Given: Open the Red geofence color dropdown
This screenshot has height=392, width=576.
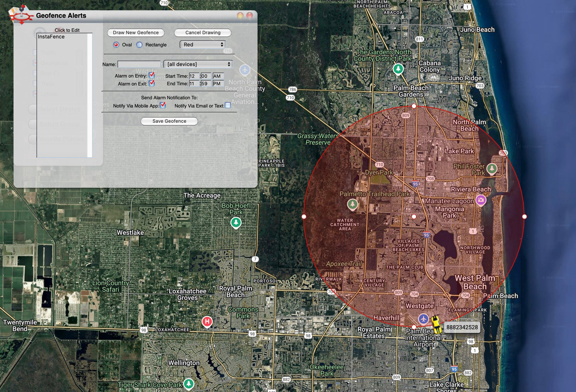Looking at the screenshot, I should coord(202,45).
